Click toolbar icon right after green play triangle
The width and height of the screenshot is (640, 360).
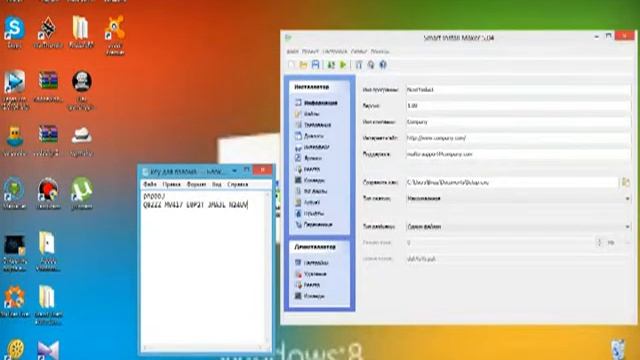point(358,64)
